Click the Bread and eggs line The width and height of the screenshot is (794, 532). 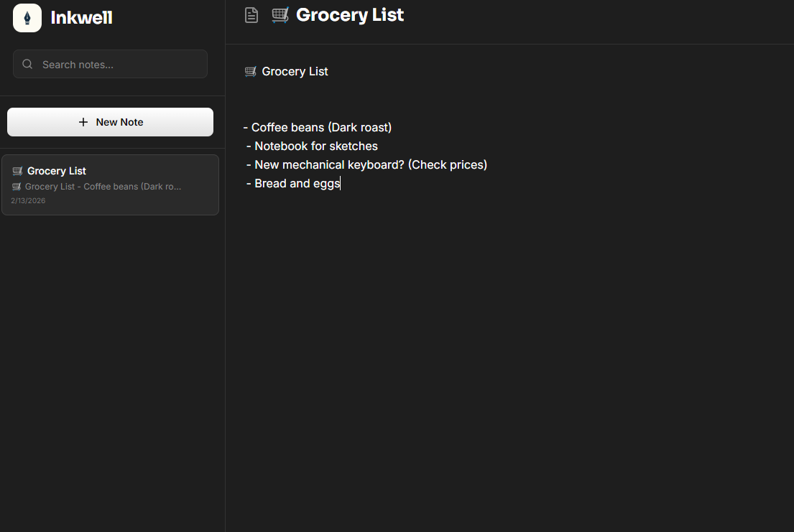[297, 184]
